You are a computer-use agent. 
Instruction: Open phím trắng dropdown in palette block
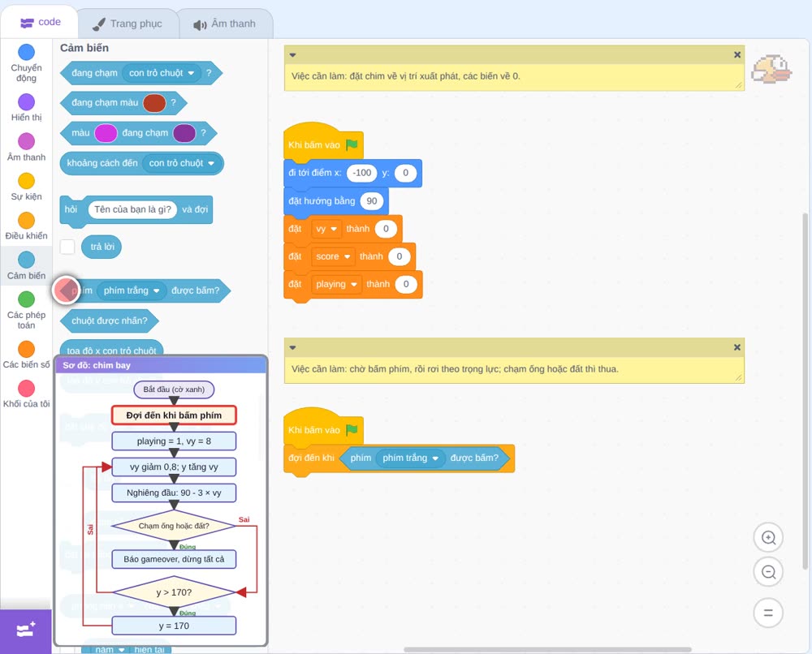click(132, 290)
